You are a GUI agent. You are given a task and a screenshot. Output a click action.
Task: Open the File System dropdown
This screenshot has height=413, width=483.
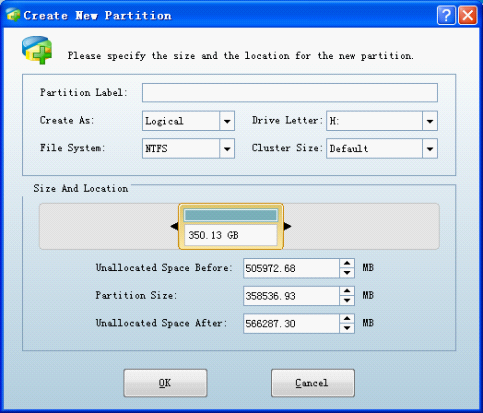(227, 149)
